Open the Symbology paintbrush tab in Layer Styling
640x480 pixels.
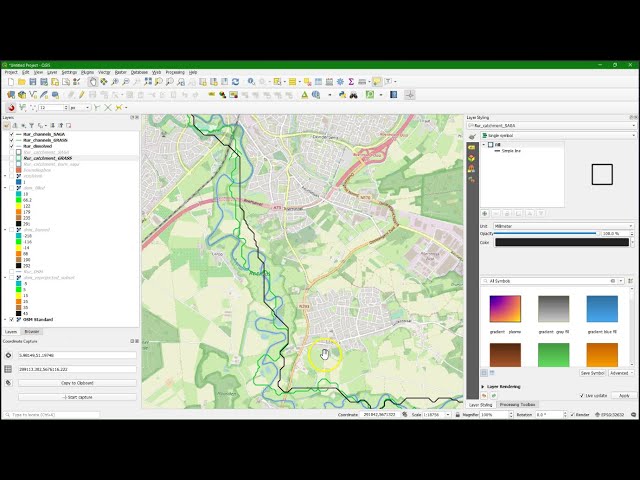point(472,136)
